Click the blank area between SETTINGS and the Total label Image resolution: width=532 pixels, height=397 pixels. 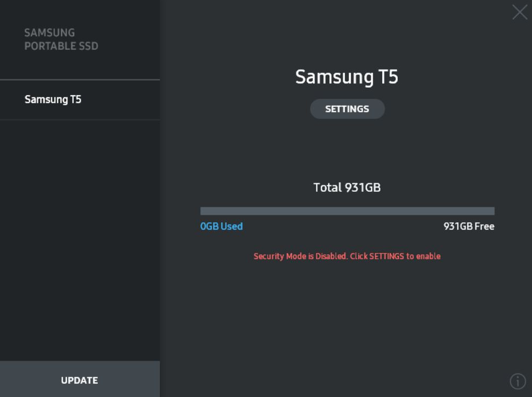click(347, 150)
